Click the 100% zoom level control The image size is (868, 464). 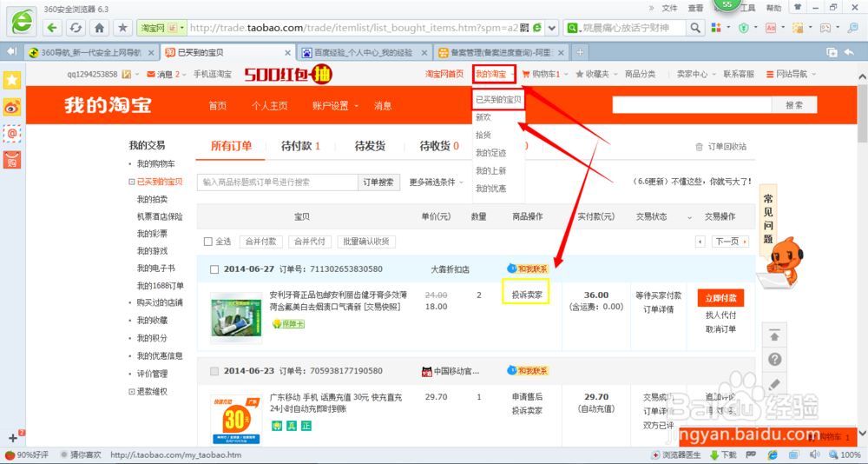click(845, 454)
